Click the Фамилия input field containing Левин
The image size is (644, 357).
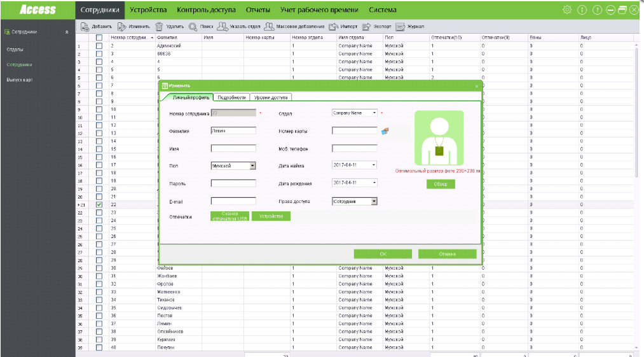click(x=233, y=130)
